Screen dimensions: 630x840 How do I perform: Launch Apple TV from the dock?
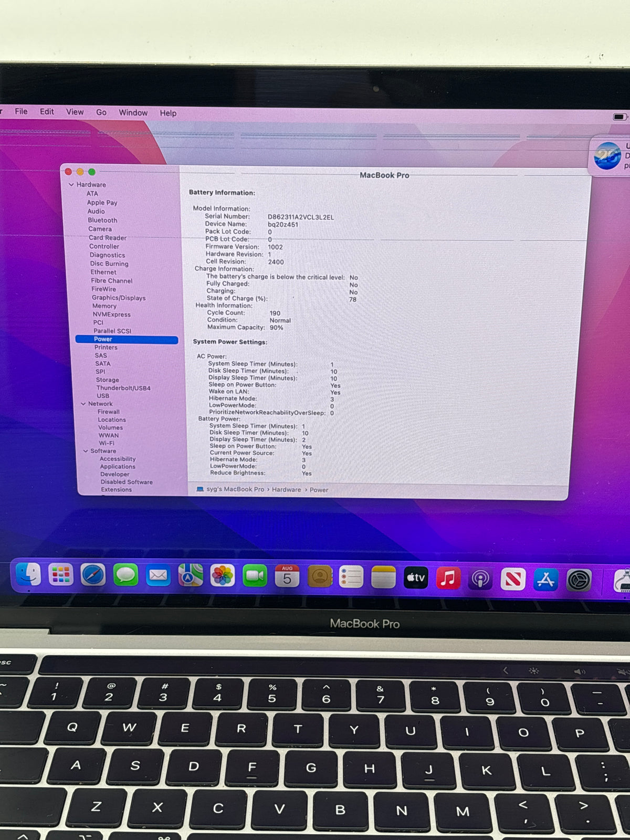[416, 578]
